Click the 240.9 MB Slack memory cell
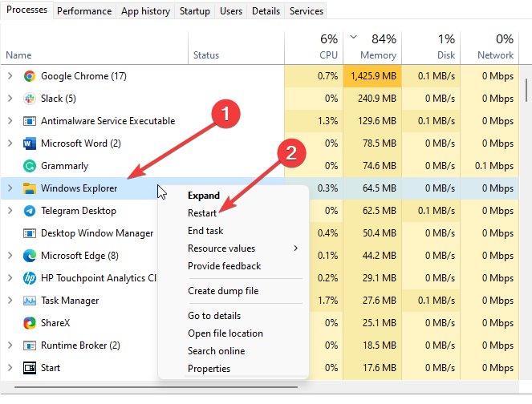 click(x=372, y=99)
